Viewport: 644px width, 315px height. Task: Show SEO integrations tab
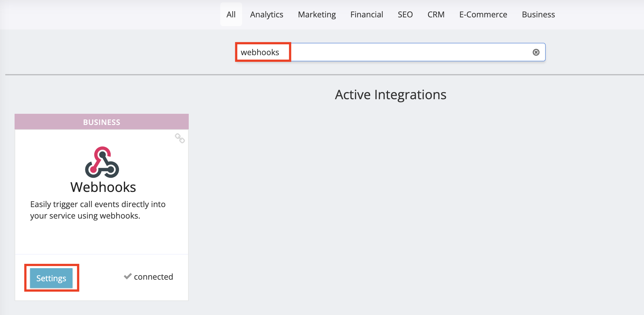(405, 15)
